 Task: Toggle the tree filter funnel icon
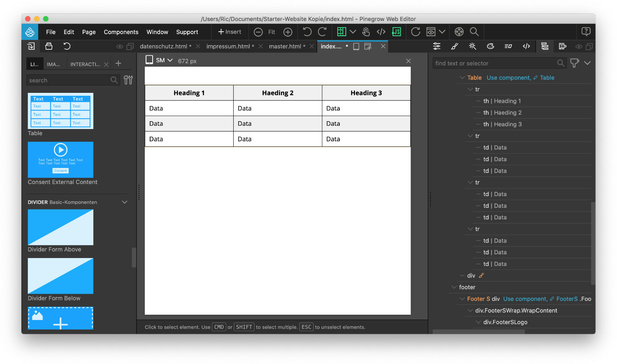(x=575, y=63)
